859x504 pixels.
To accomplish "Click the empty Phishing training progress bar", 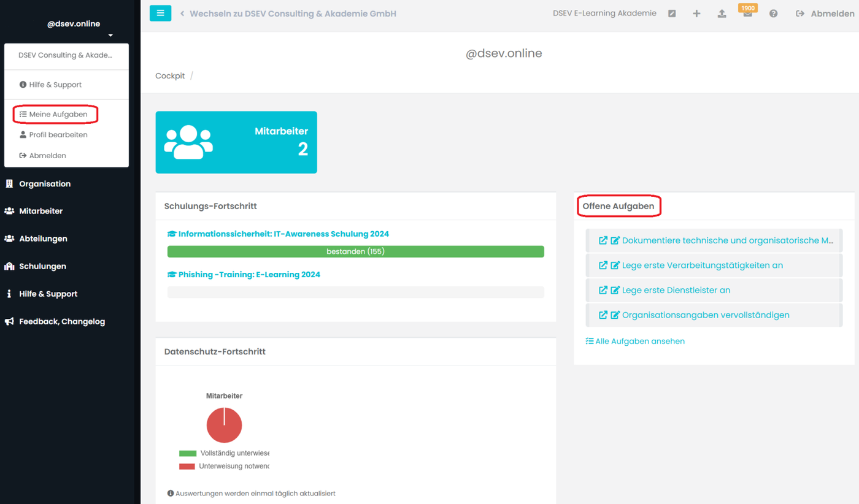I will click(x=356, y=292).
